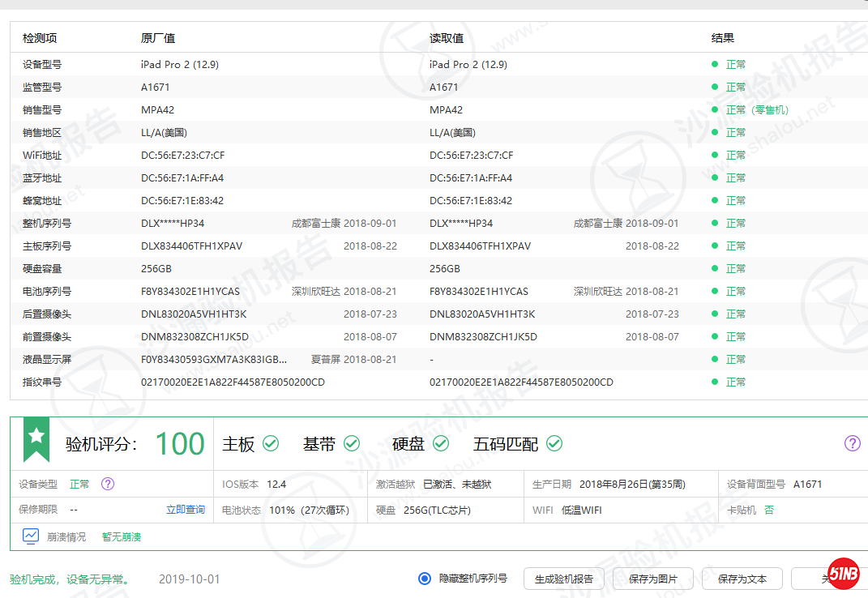
Task: Click the 生成验机报告 button
Action: [x=563, y=579]
